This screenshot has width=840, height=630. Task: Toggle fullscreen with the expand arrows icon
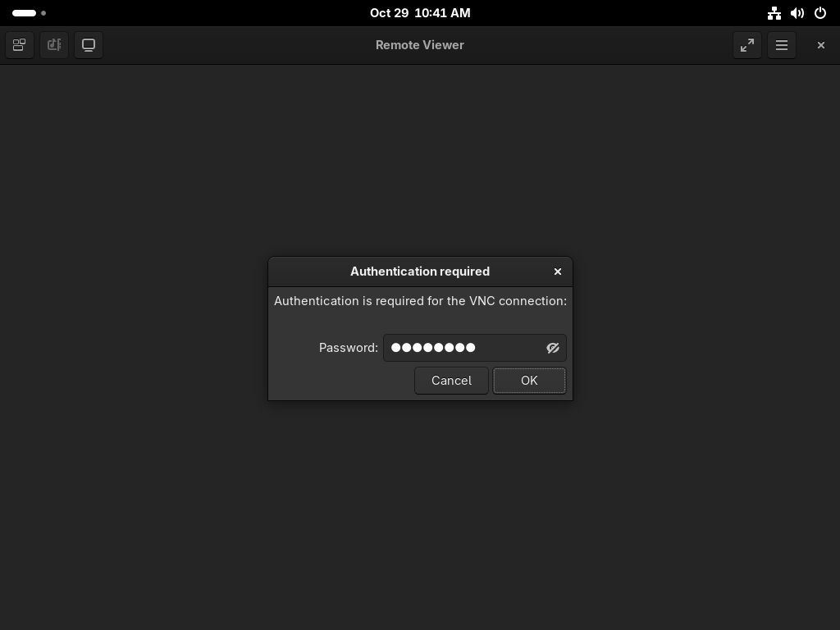point(746,45)
